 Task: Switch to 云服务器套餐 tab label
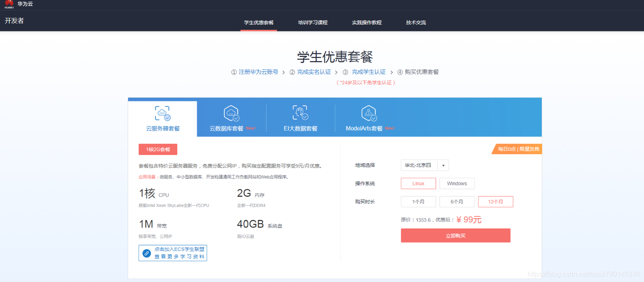pos(163,128)
